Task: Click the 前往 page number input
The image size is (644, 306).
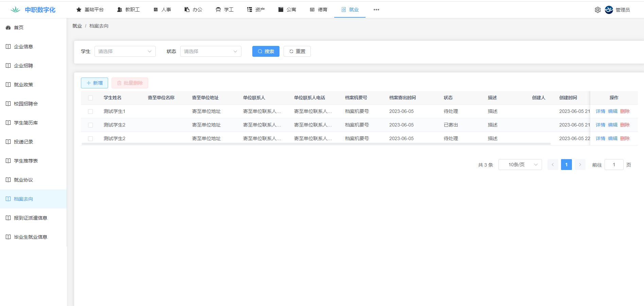Action: [x=614, y=165]
